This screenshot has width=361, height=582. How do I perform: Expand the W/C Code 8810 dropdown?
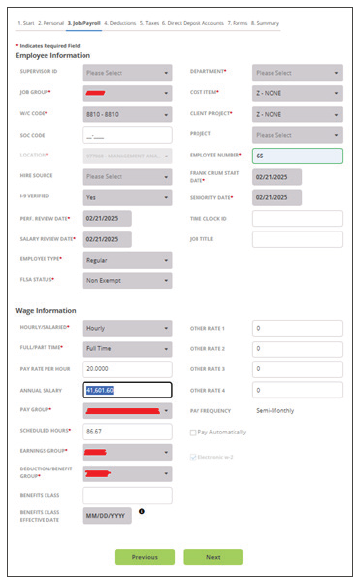point(127,114)
